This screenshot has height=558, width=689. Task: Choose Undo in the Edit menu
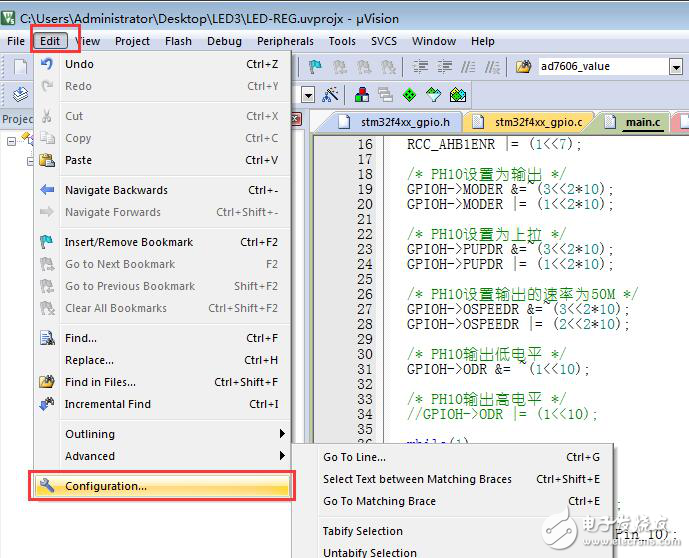[79, 64]
